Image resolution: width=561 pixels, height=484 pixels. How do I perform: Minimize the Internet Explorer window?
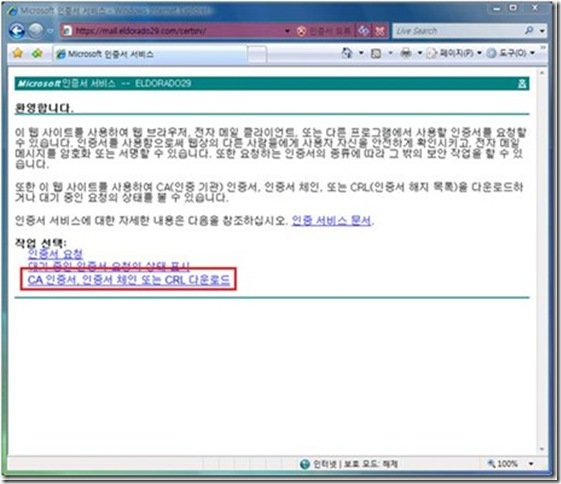click(497, 8)
